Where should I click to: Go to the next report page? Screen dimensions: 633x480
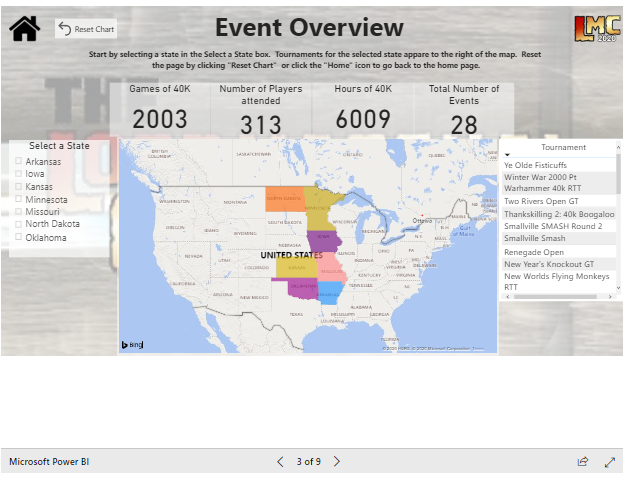click(x=337, y=462)
